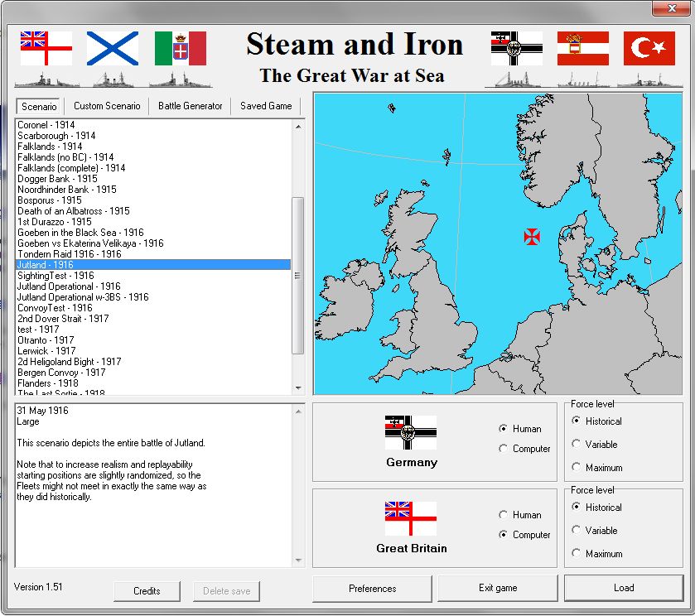Select Variable force level for Germany
695x616 pixels.
[577, 445]
